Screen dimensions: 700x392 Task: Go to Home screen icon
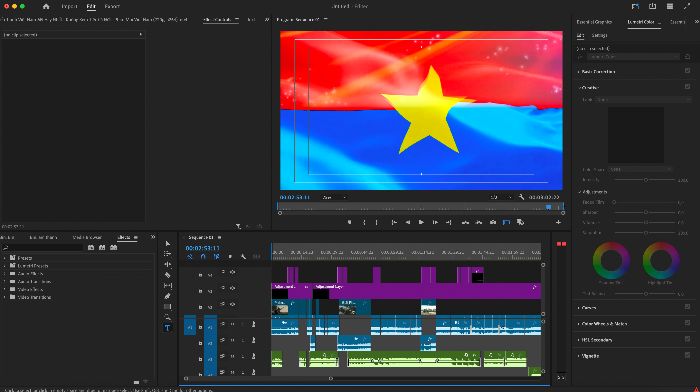pos(46,7)
